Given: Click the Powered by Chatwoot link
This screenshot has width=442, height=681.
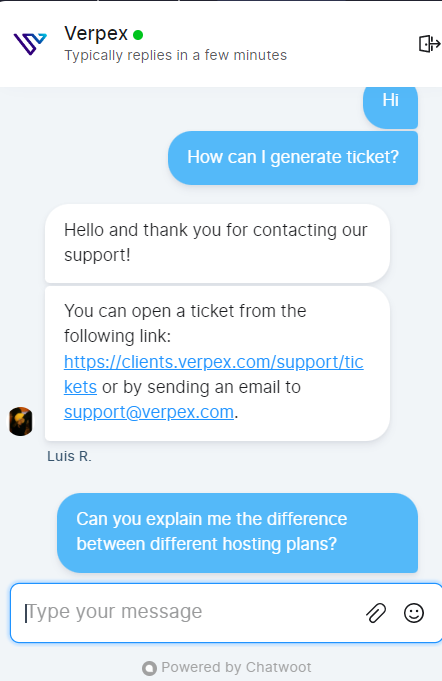Looking at the screenshot, I should (x=227, y=668).
